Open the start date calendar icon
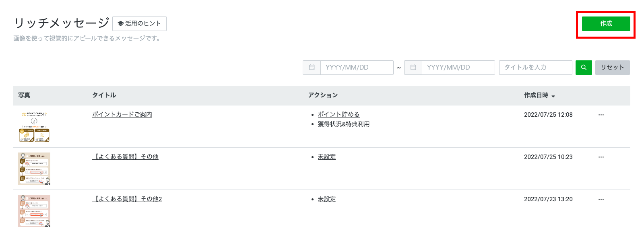 click(312, 68)
